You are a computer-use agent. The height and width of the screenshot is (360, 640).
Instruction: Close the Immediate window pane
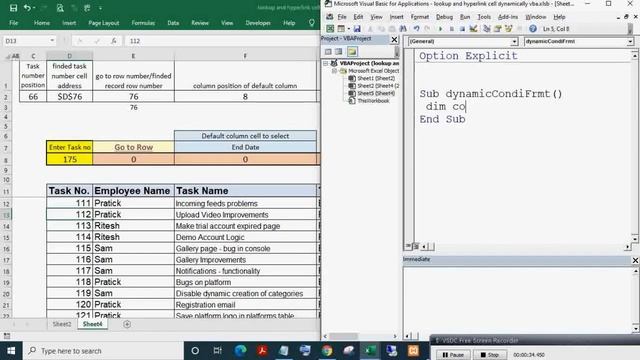635,260
